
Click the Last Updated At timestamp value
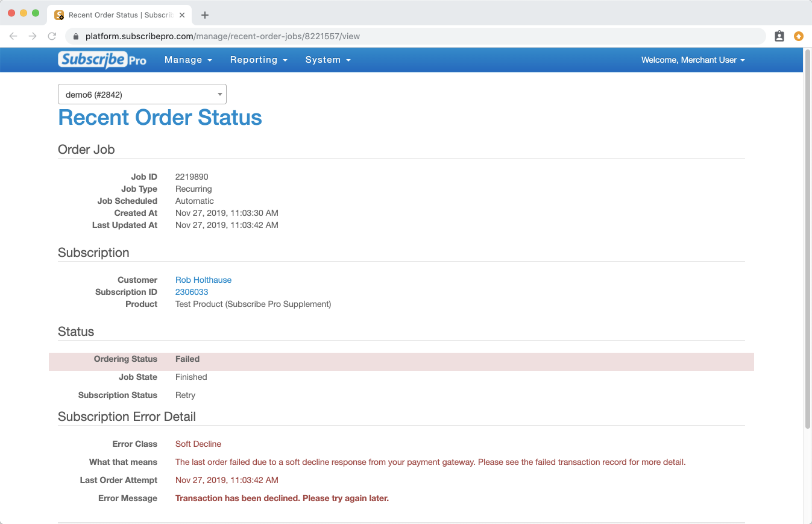(x=227, y=225)
